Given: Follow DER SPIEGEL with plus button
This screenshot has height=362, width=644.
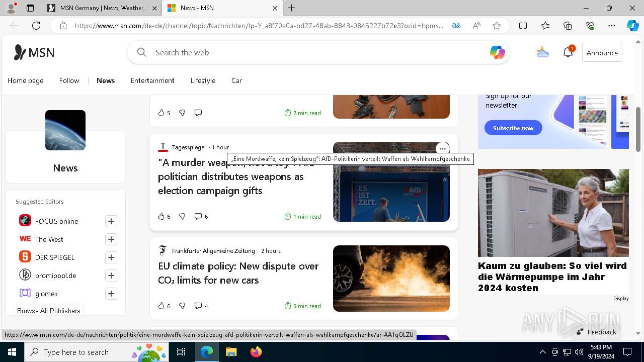Looking at the screenshot, I should point(111,257).
